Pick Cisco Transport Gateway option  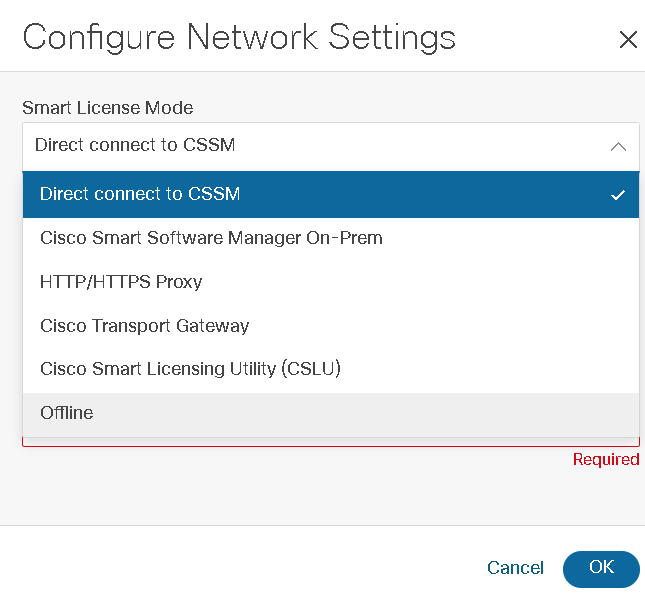(331, 326)
